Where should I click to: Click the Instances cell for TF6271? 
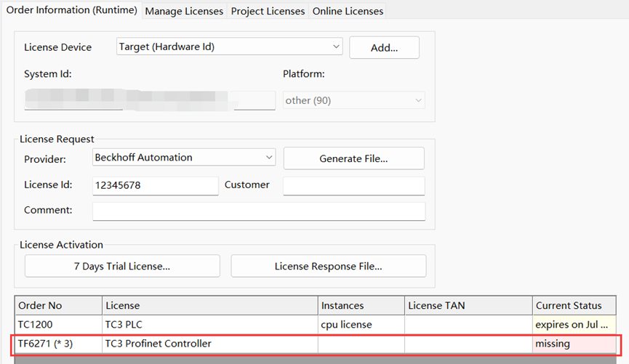tap(361, 344)
